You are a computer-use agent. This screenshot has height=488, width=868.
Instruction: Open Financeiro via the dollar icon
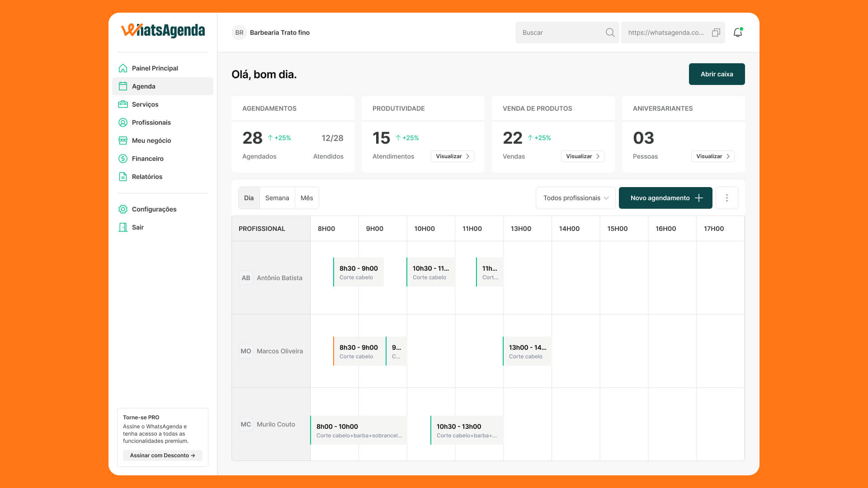[123, 159]
